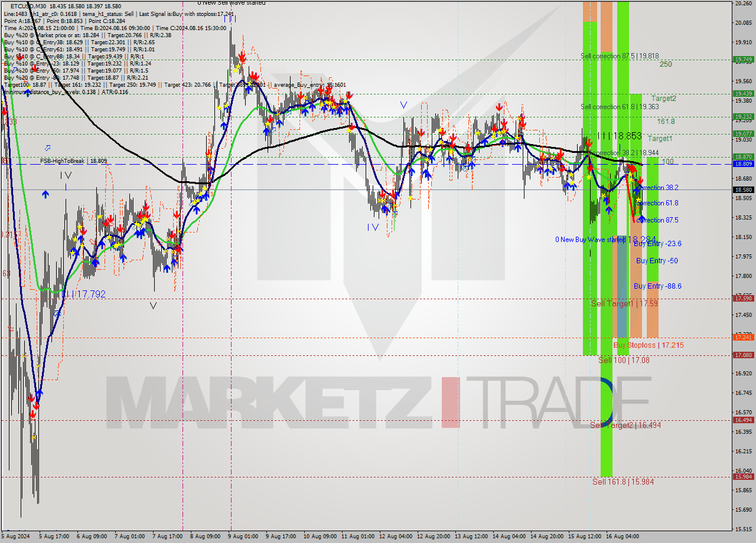The width and height of the screenshot is (756, 543).
Task: Click the green 19.749 price tag
Action: click(x=743, y=60)
